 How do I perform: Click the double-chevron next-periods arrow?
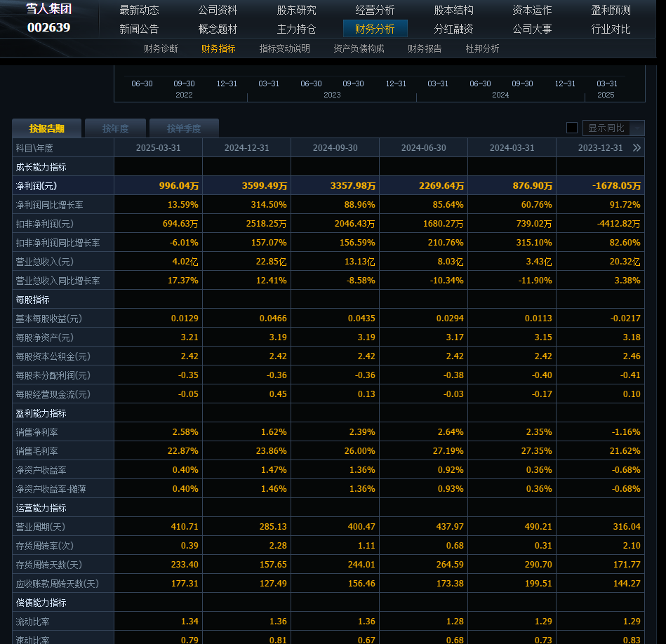[637, 148]
